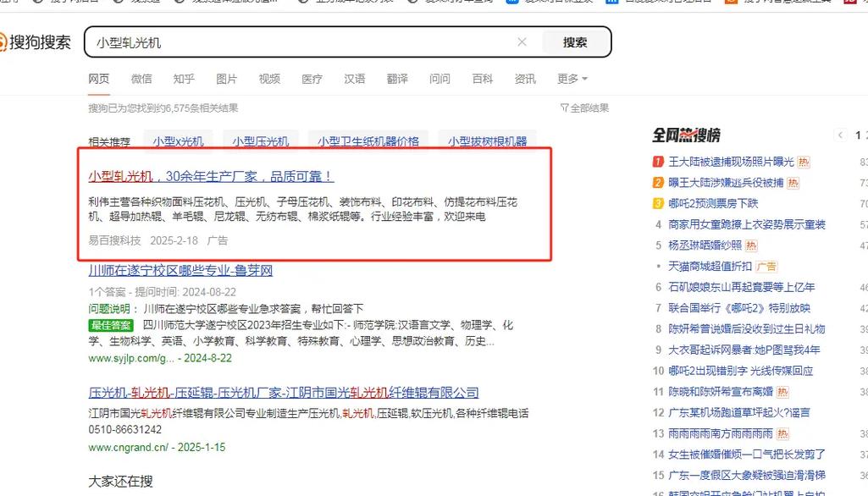
Task: Select the 小型压光机 related suggestion
Action: coord(260,141)
